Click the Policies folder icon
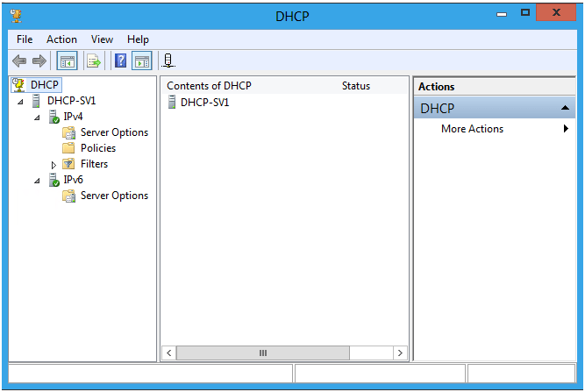585x392 pixels. pos(68,148)
